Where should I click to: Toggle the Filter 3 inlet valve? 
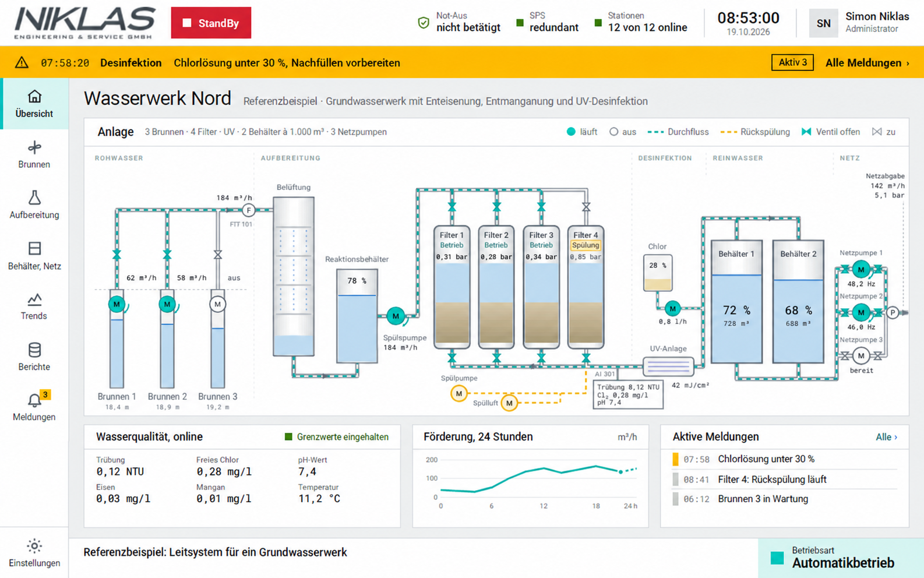click(541, 207)
